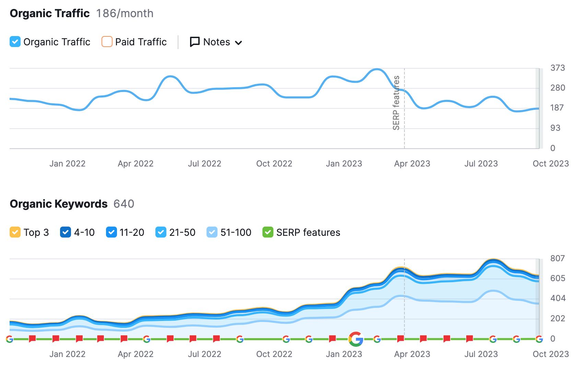This screenshot has height=368, width=588.
Task: Click the Google marker just after Jul 2023 label
Action: (x=493, y=339)
